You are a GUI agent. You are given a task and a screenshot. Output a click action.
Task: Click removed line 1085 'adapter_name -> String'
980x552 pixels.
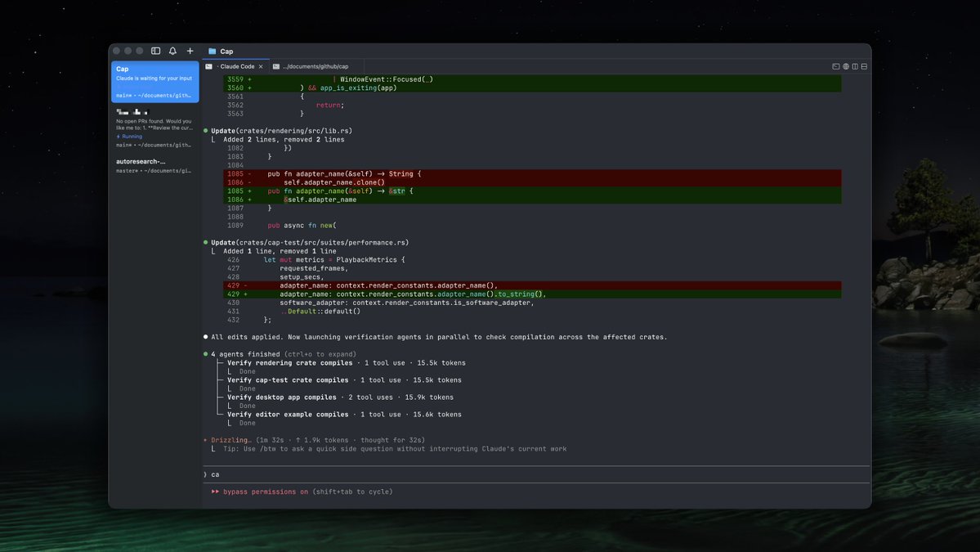coord(532,174)
